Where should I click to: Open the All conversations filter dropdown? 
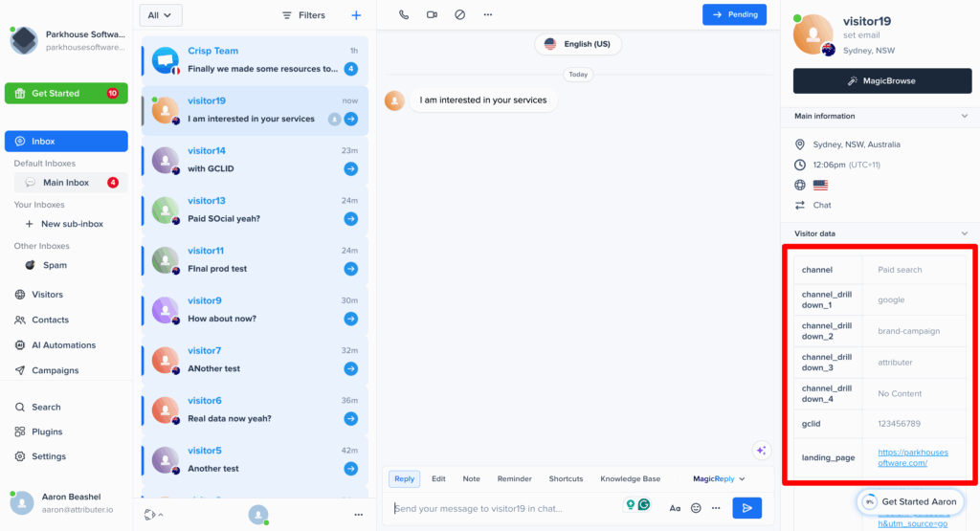click(160, 15)
